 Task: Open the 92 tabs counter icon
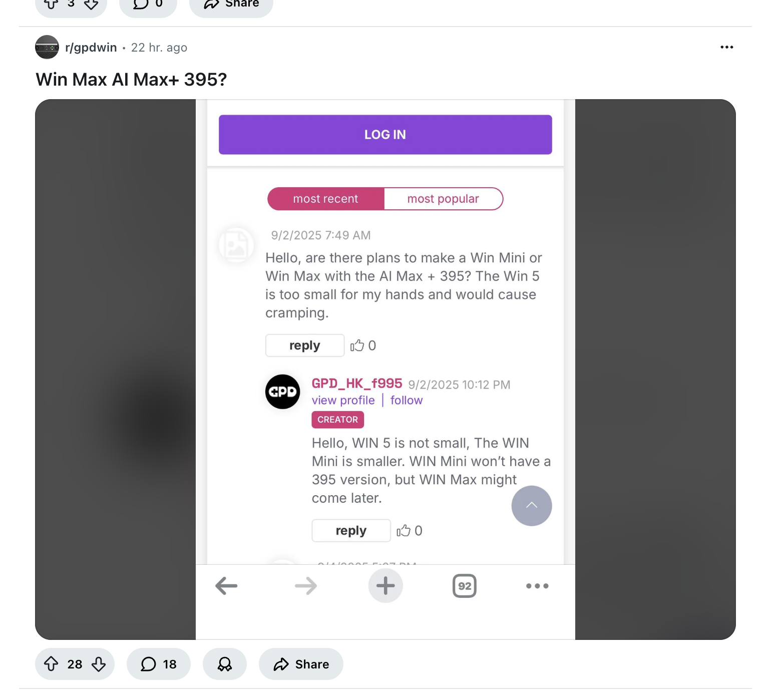[x=465, y=586]
